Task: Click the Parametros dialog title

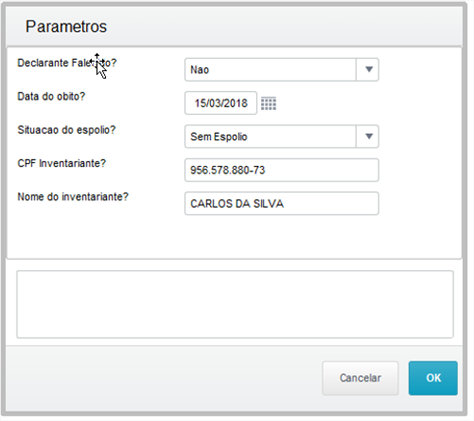Action: (66, 27)
